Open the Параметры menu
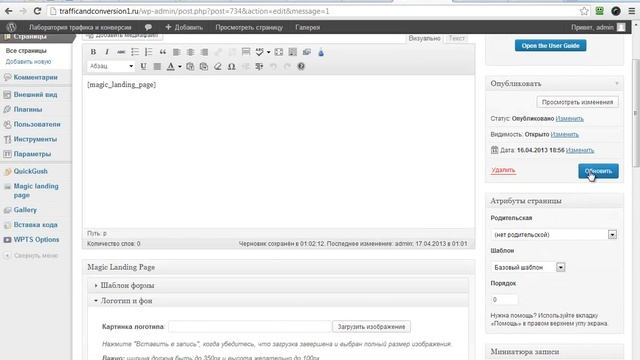 (x=32, y=154)
